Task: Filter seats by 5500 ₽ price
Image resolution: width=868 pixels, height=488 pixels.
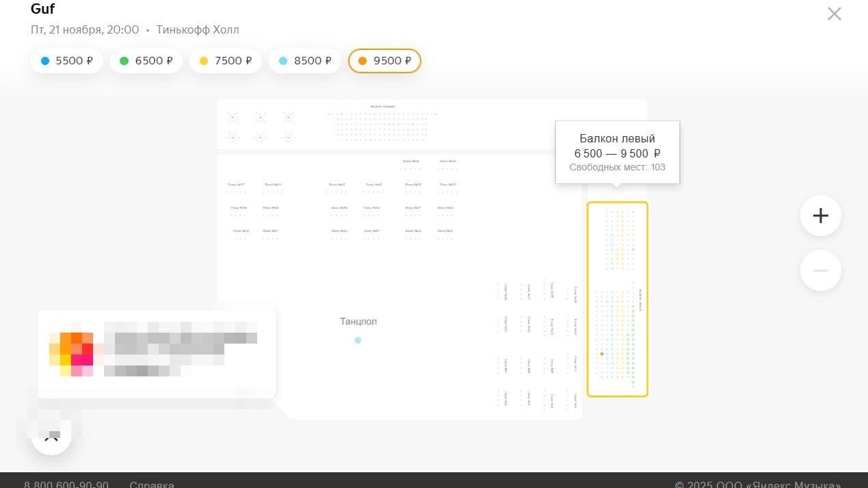Action: point(66,61)
